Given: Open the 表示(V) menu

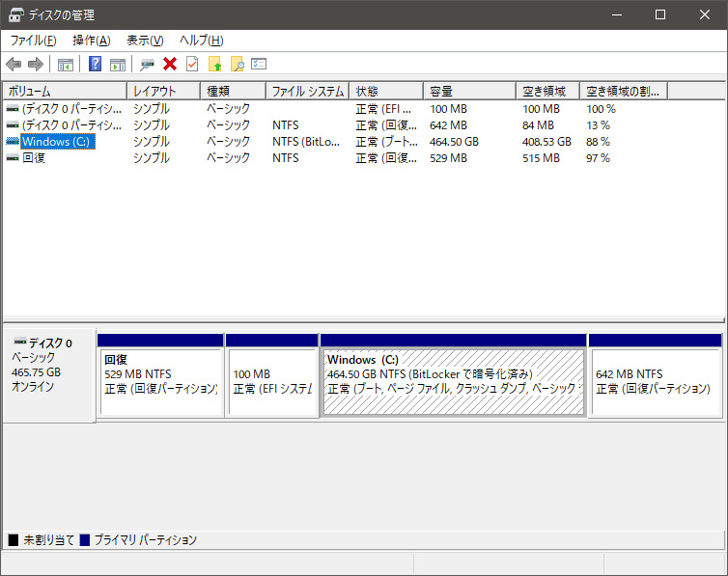Looking at the screenshot, I should click(146, 41).
